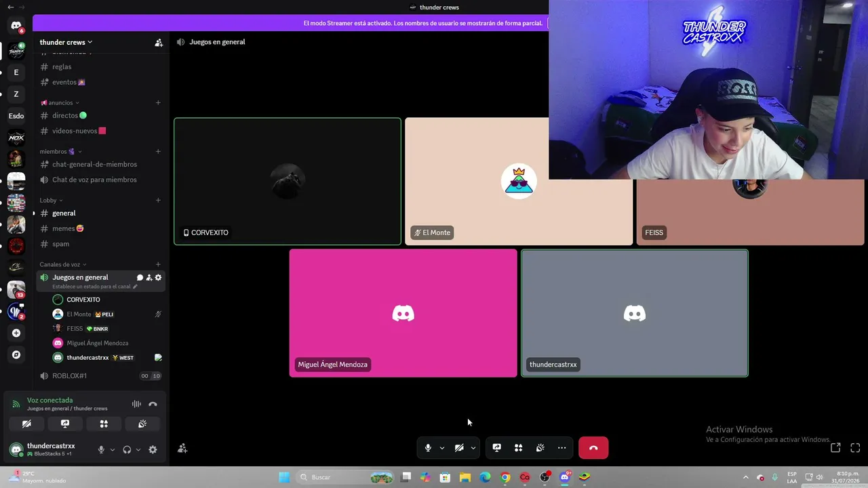Open the reglas channel
This screenshot has height=488, width=868.
point(100,67)
